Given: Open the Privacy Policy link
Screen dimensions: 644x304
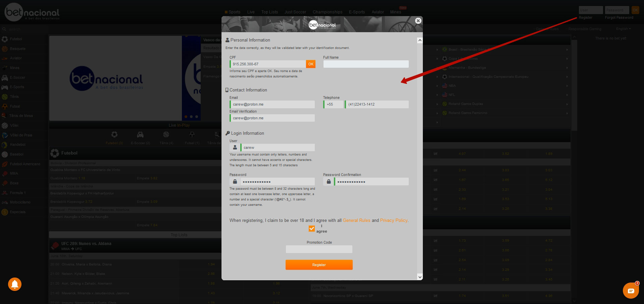Looking at the screenshot, I should coord(394,220).
